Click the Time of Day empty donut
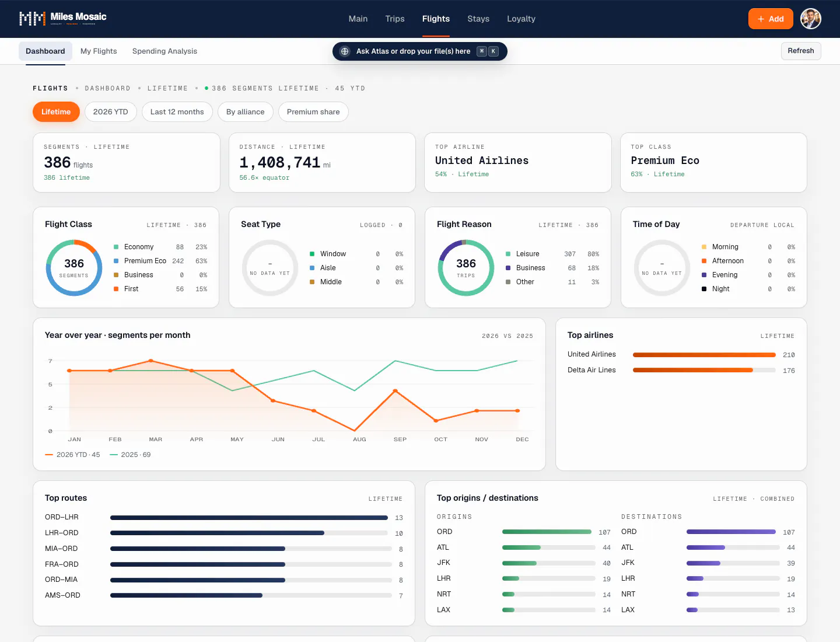Image resolution: width=840 pixels, height=642 pixels. pos(662,268)
